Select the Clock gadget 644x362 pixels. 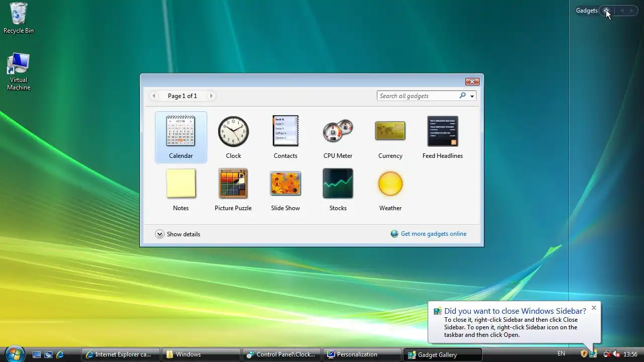(233, 137)
